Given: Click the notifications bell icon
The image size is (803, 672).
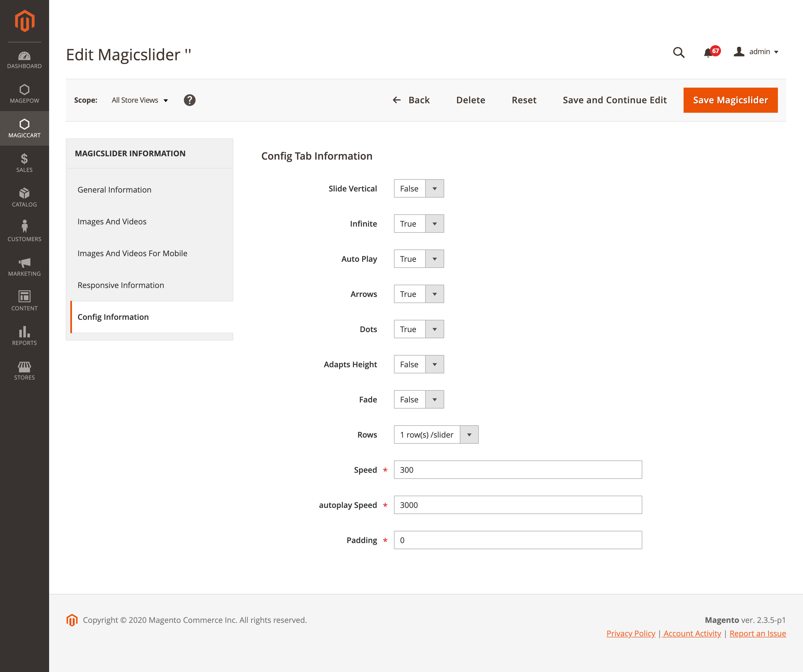Looking at the screenshot, I should click(708, 52).
